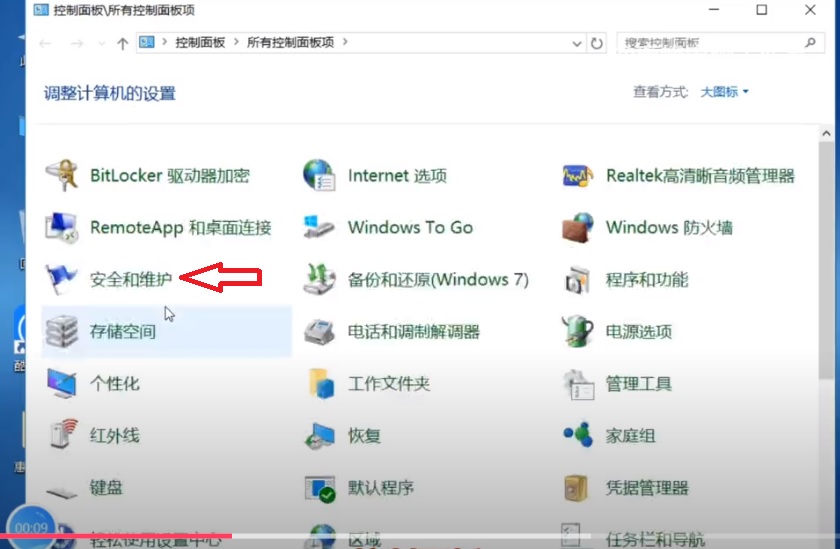Open the 大图标 view mode dropdown
The height and width of the screenshot is (549, 840).
click(724, 92)
